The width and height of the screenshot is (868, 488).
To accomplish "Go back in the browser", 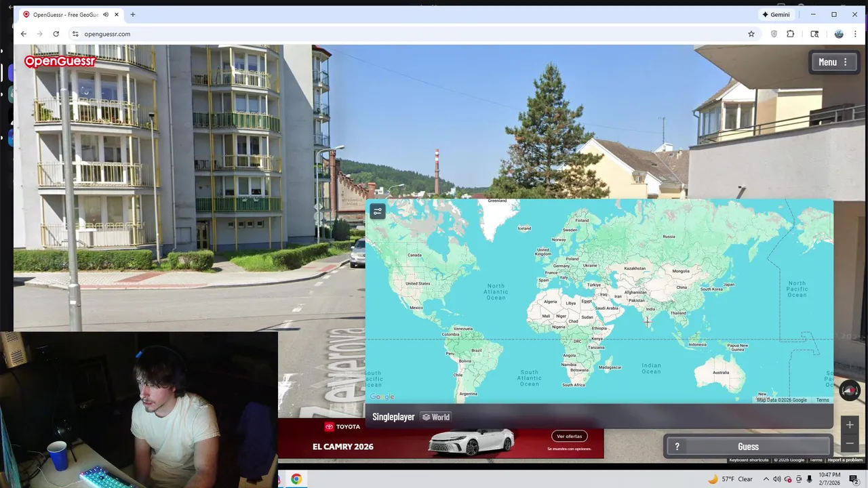I will click(24, 34).
